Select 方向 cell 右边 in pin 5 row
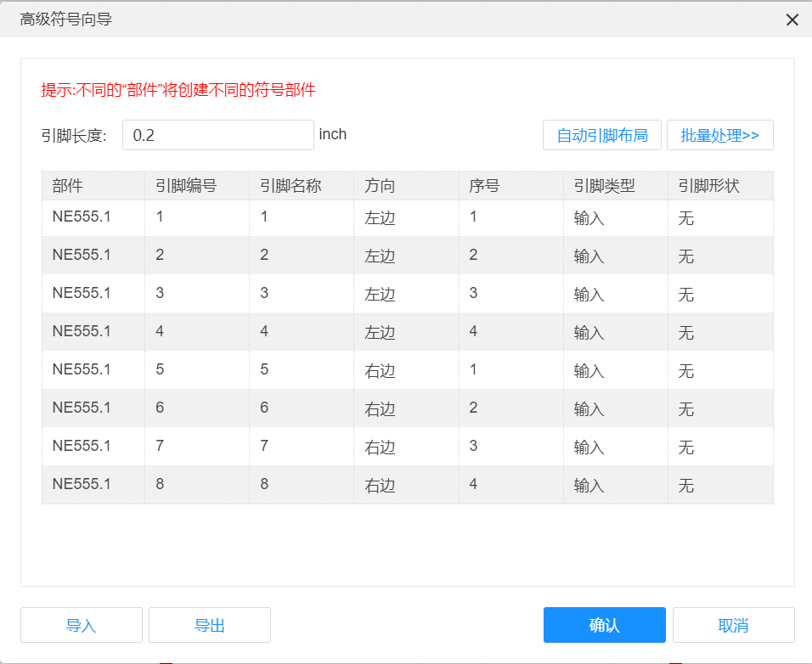This screenshot has width=812, height=664. (x=407, y=370)
